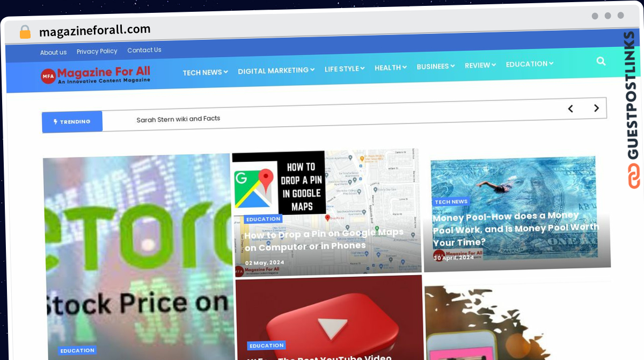Image resolution: width=644 pixels, height=360 pixels.
Task: Click the search magnifier icon
Action: pos(601,61)
